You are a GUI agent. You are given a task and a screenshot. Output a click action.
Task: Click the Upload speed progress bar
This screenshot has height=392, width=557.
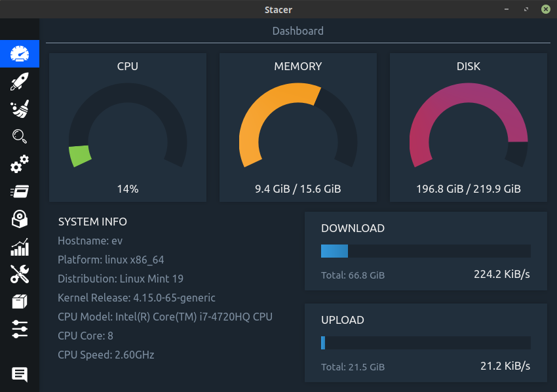pos(425,343)
